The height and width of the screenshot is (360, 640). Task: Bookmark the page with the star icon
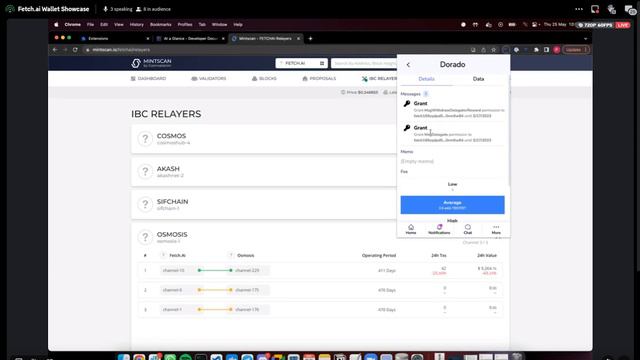point(493,50)
